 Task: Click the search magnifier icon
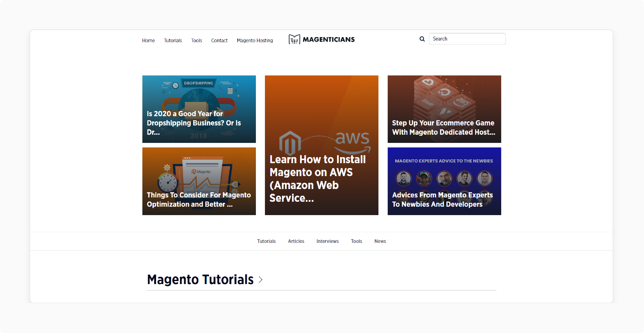(x=422, y=39)
